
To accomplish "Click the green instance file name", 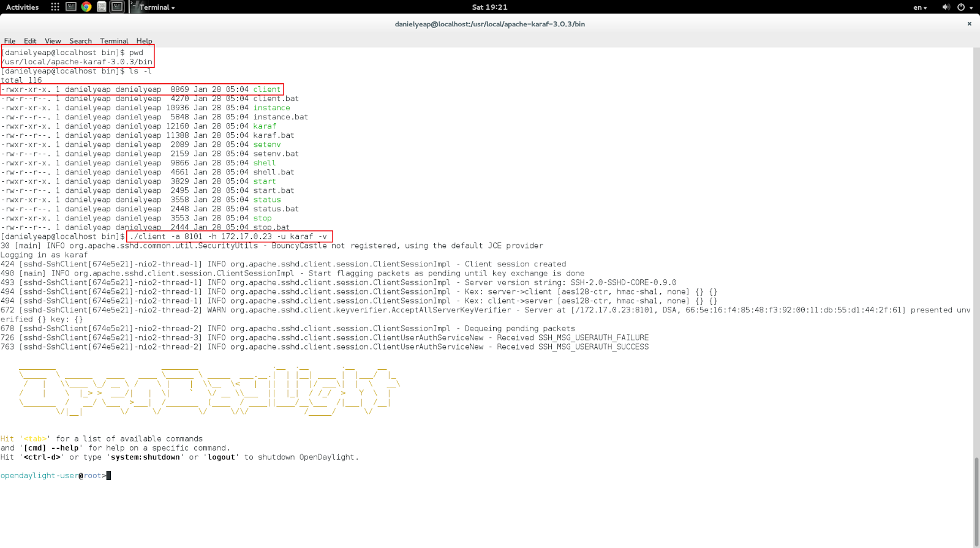I will click(272, 108).
